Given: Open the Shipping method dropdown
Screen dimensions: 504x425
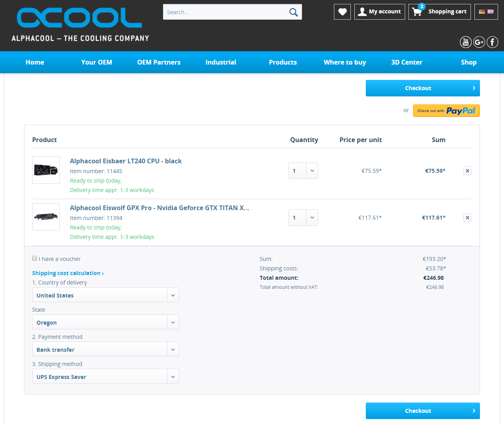Looking at the screenshot, I should point(106,377).
